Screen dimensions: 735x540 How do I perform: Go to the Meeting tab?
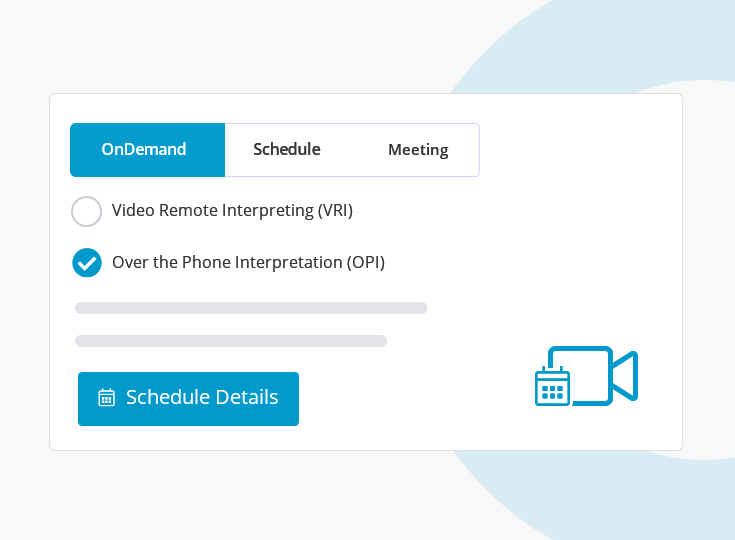(x=418, y=150)
